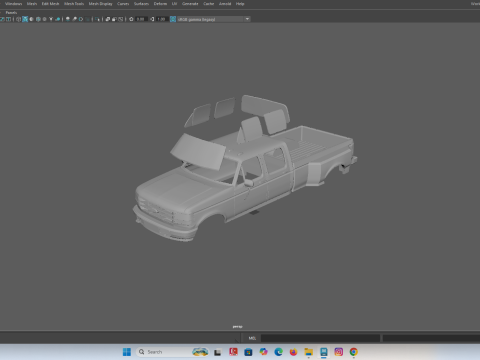Open Microsoft Edge from taskbar
Screen dimensions: 480x360
(x=278, y=352)
